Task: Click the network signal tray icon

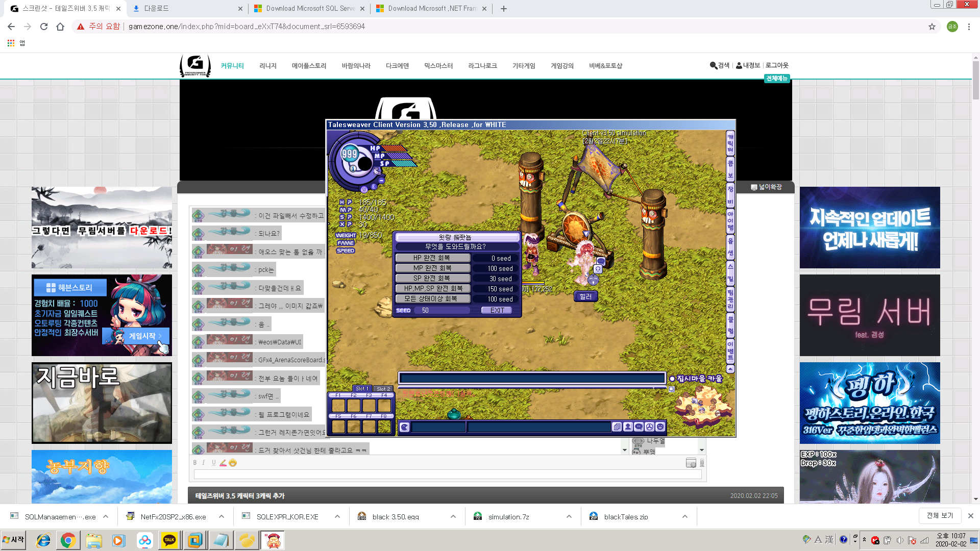Action: pos(924,540)
